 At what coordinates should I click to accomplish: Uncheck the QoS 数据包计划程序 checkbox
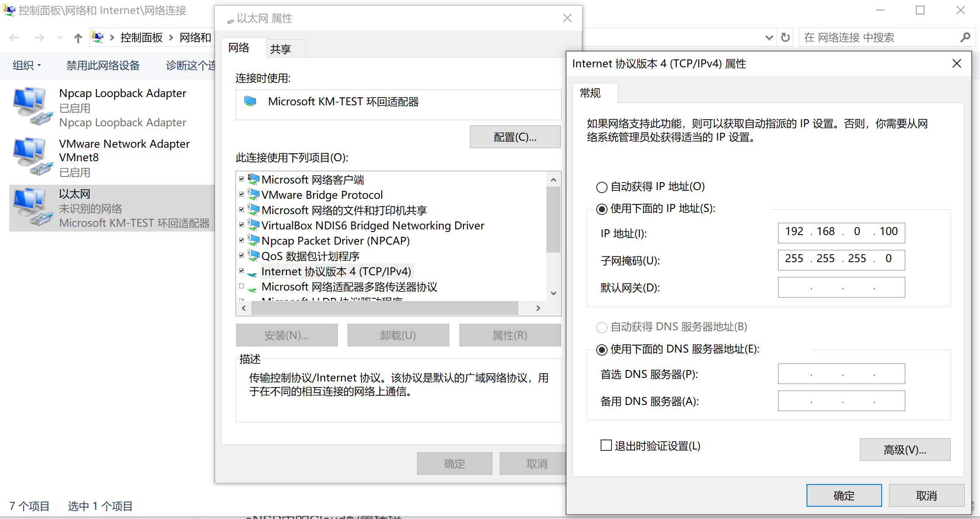tap(241, 256)
